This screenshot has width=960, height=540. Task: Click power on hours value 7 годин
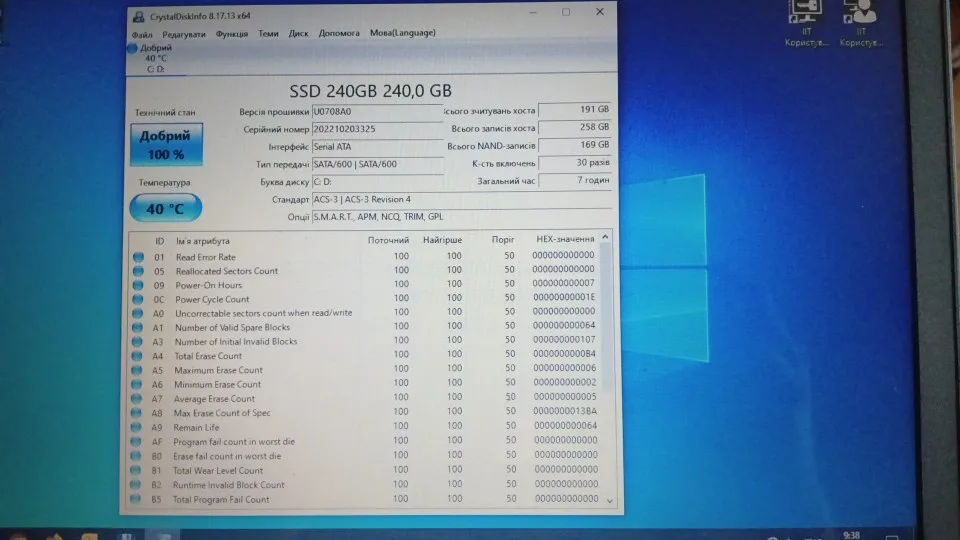pos(574,181)
